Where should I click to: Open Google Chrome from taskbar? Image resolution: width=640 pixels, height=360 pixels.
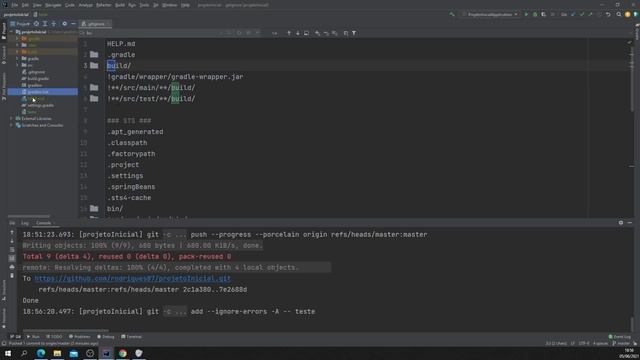122,353
